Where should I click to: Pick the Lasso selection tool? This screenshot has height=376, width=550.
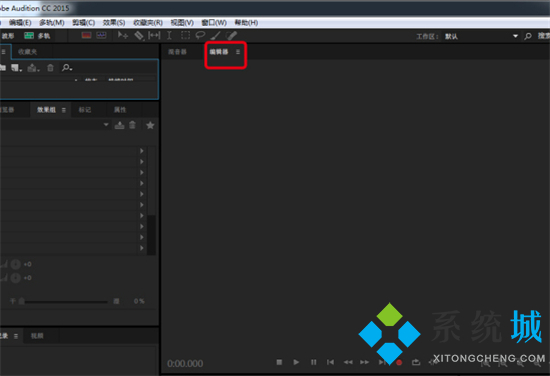(x=200, y=35)
